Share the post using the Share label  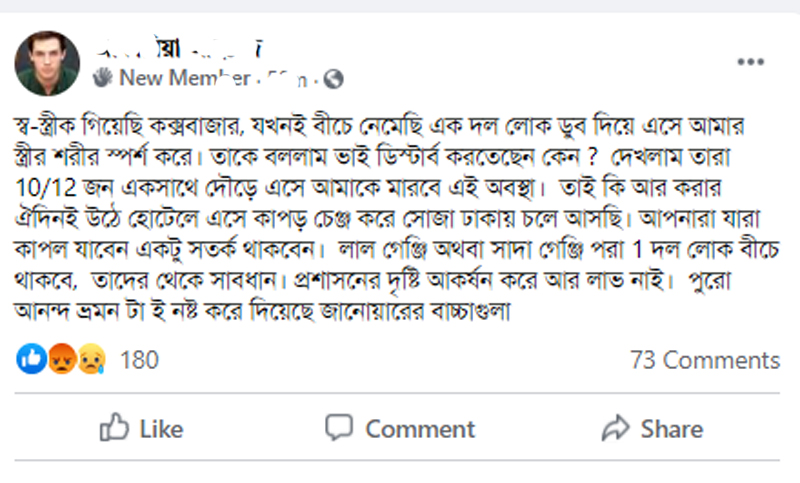pos(672,429)
